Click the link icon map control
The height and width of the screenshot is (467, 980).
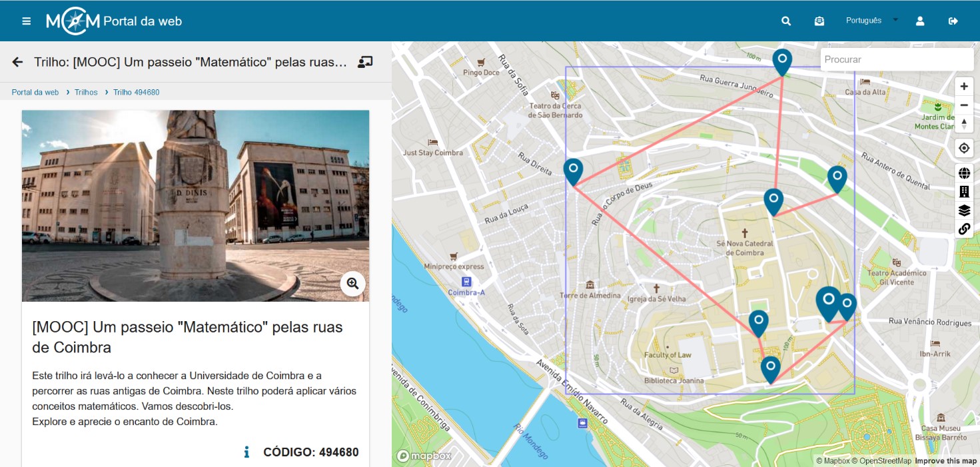[964, 229]
